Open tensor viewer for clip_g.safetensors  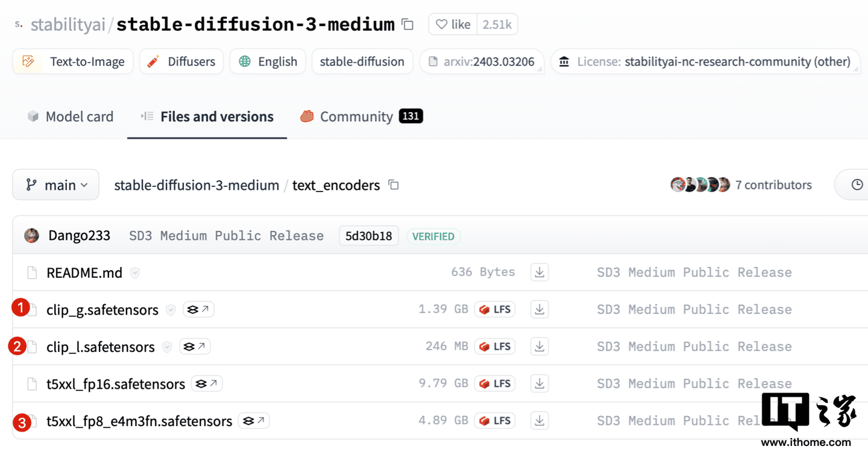pos(198,310)
